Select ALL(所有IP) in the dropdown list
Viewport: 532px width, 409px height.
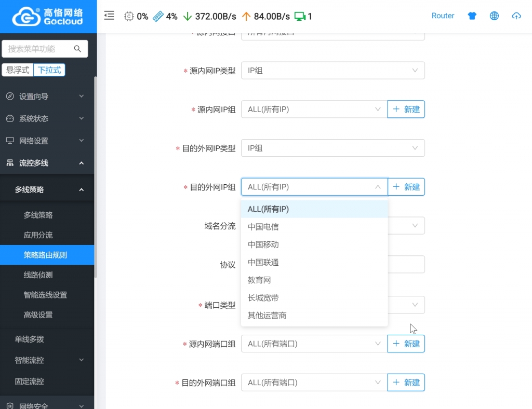314,209
